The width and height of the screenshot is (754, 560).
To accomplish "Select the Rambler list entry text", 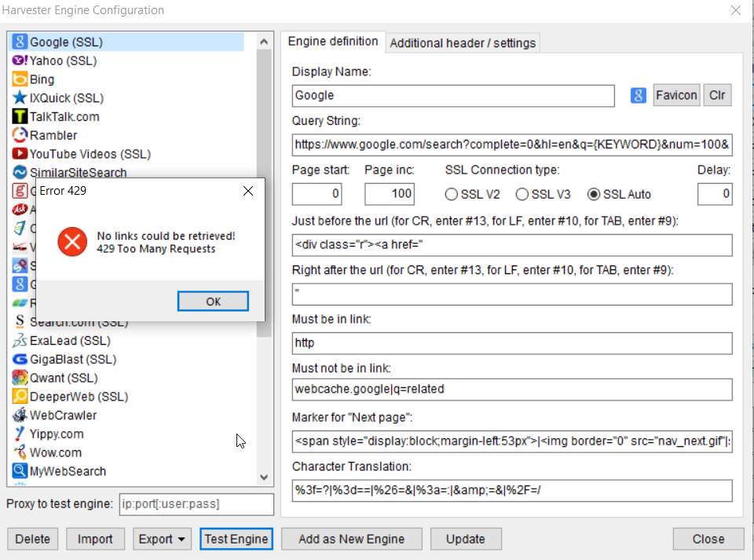I will [53, 136].
